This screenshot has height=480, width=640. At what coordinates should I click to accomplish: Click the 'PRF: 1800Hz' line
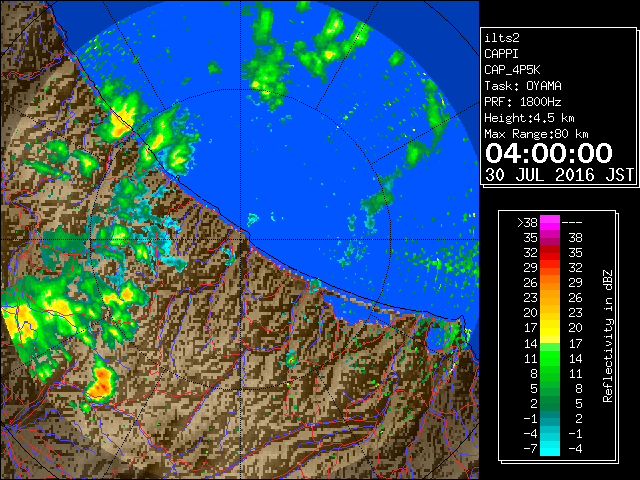(x=523, y=102)
